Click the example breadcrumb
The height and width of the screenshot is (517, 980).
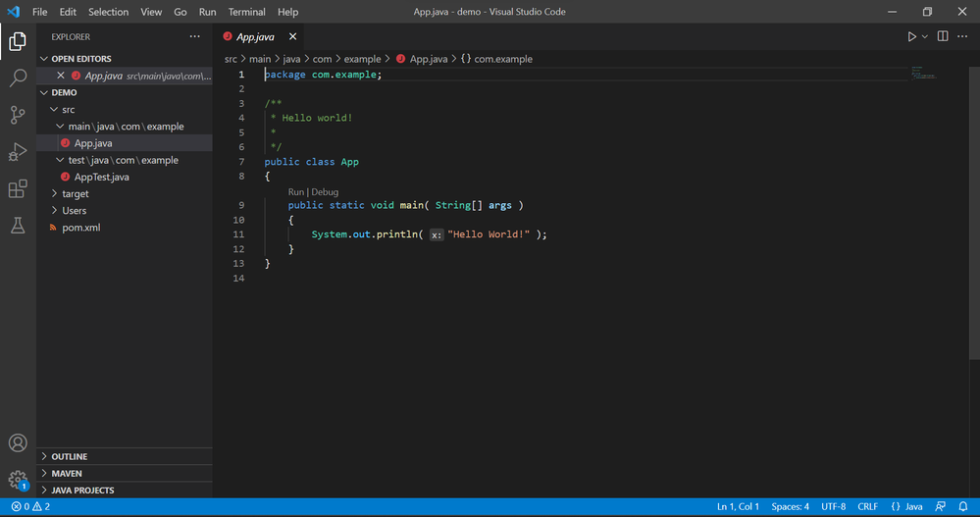tap(363, 59)
